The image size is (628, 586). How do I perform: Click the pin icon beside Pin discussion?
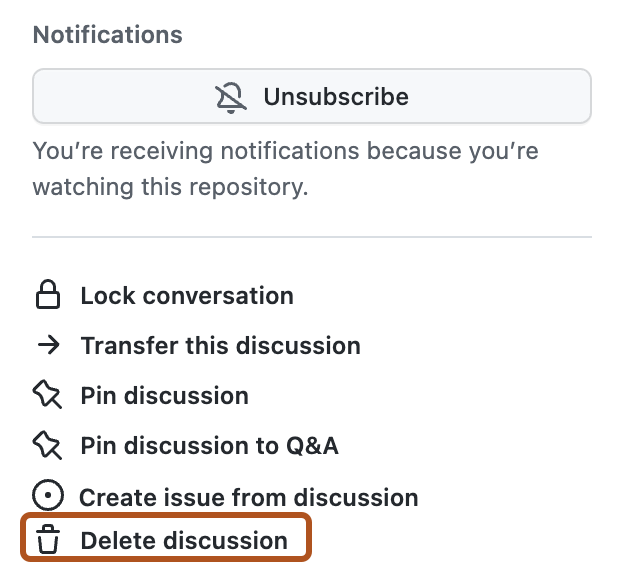47,396
